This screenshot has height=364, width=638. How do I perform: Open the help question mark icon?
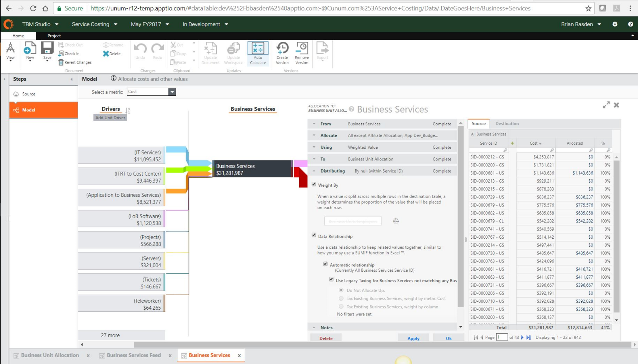coord(630,24)
